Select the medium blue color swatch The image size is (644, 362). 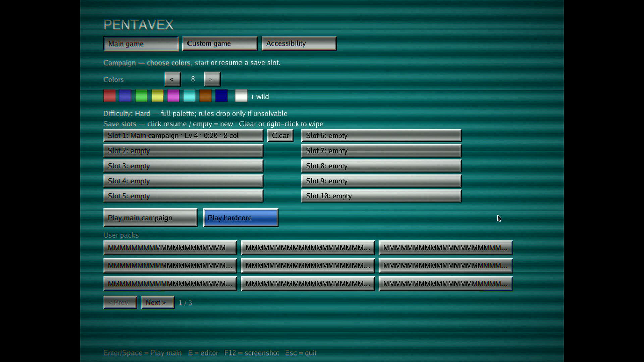tap(125, 96)
